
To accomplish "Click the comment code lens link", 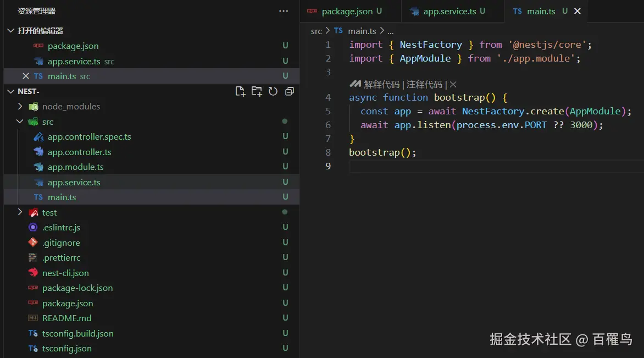I will (424, 84).
